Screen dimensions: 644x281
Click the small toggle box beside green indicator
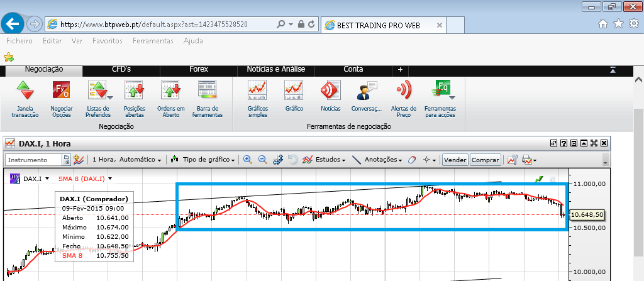tap(552, 179)
